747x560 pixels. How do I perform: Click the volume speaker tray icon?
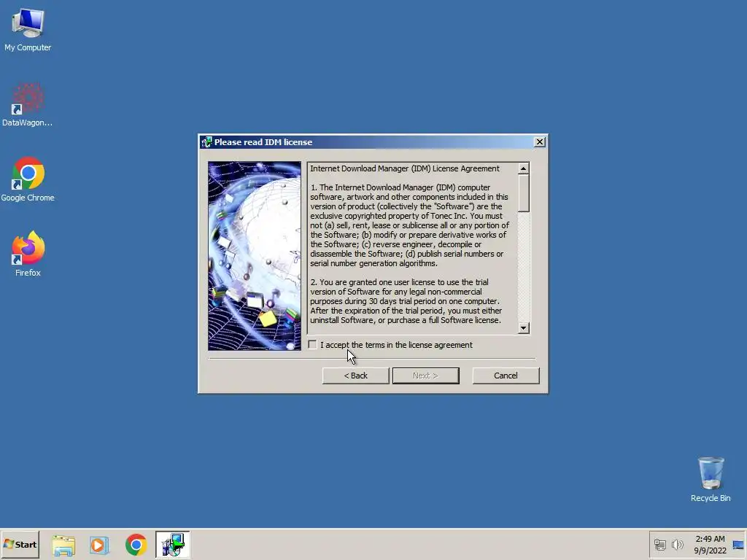tap(677, 545)
